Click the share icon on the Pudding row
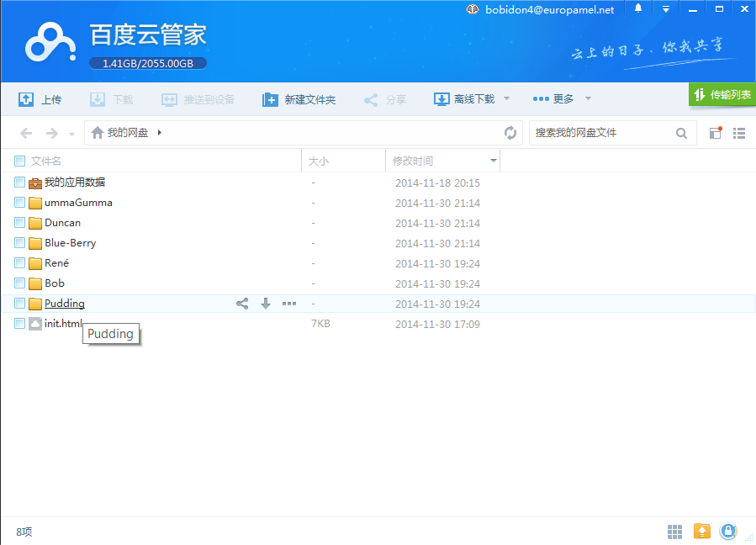Viewport: 756px width, 545px height. [x=242, y=304]
